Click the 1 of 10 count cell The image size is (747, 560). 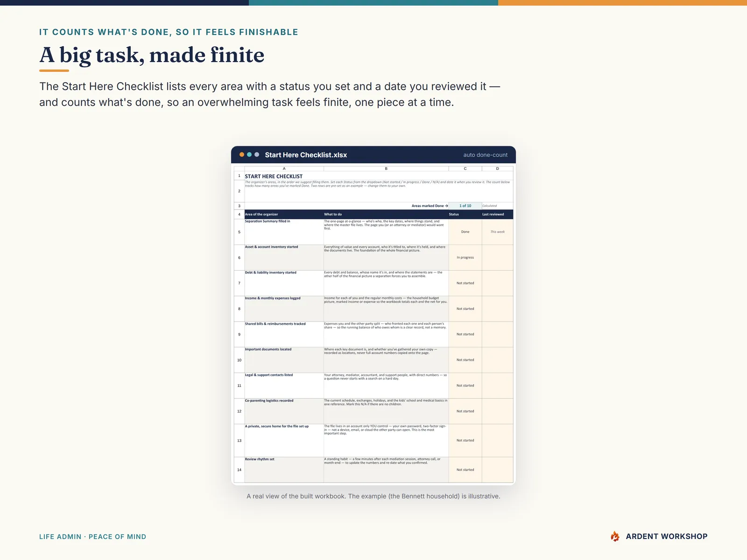(465, 206)
